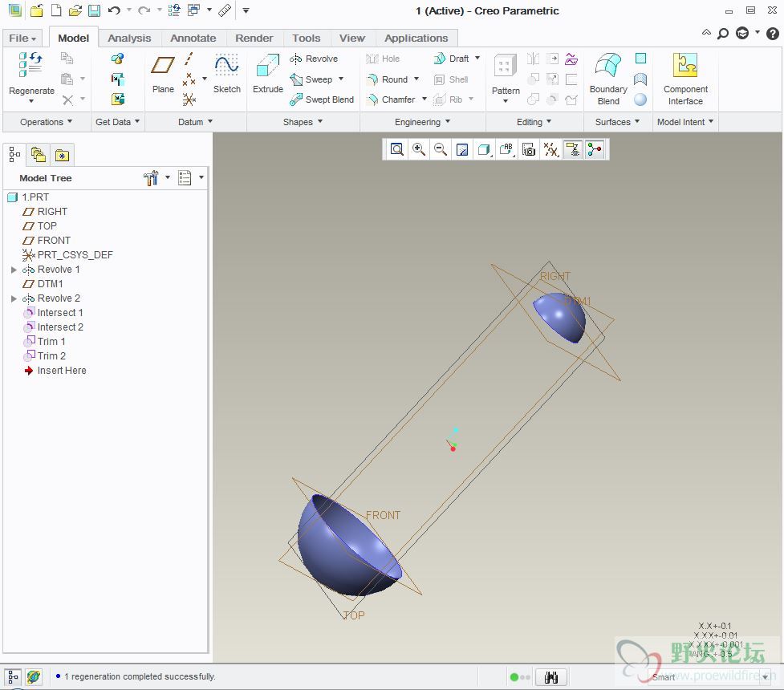
Task: Undo the last action
Action: coord(114,10)
